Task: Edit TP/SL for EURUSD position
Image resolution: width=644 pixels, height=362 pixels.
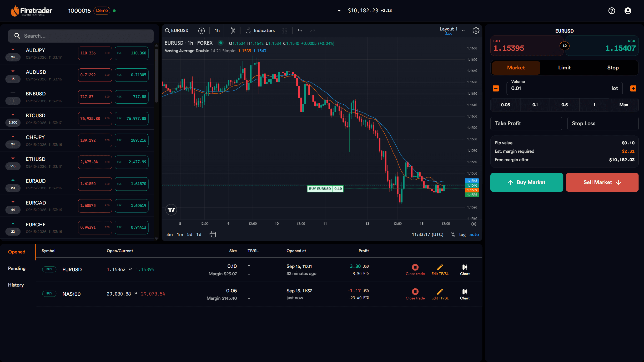Action: 440,270
